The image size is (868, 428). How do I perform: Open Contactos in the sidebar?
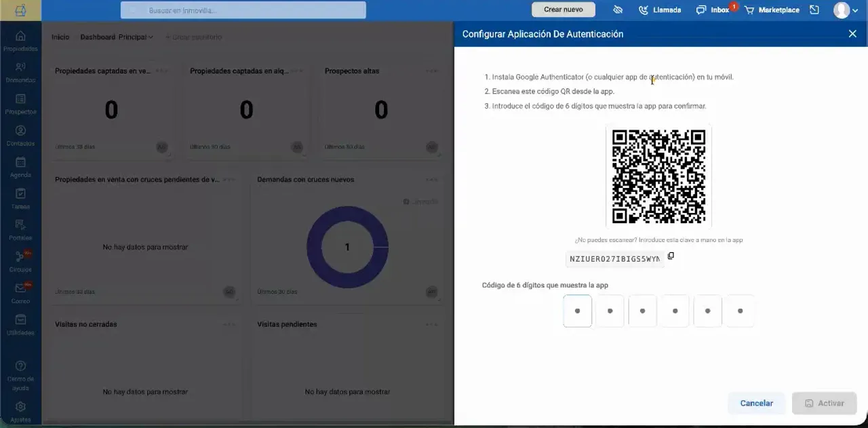(x=20, y=135)
